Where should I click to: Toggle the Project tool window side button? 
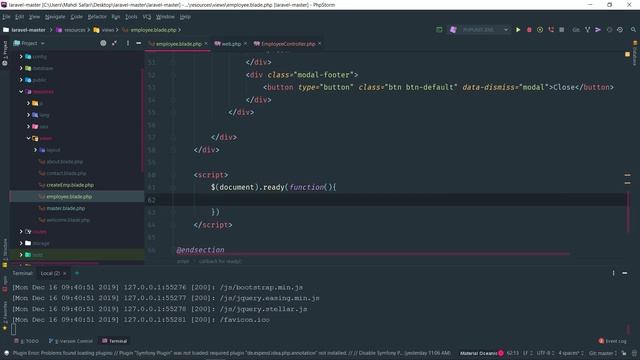(5, 53)
